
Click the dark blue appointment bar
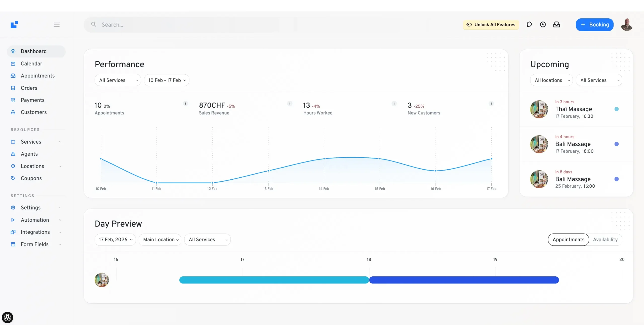point(464,280)
